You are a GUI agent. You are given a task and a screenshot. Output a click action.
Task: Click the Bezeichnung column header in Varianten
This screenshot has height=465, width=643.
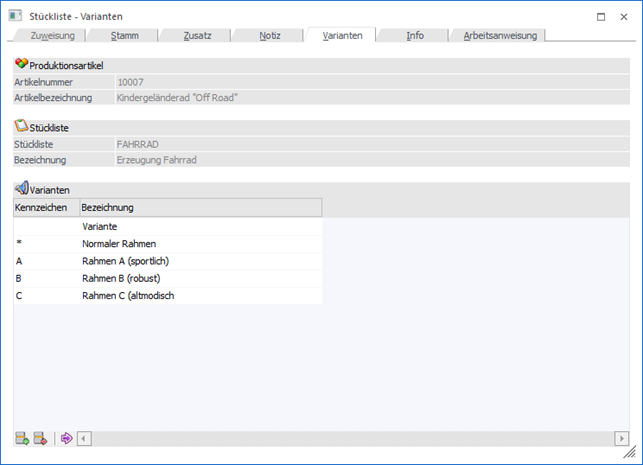tap(200, 208)
